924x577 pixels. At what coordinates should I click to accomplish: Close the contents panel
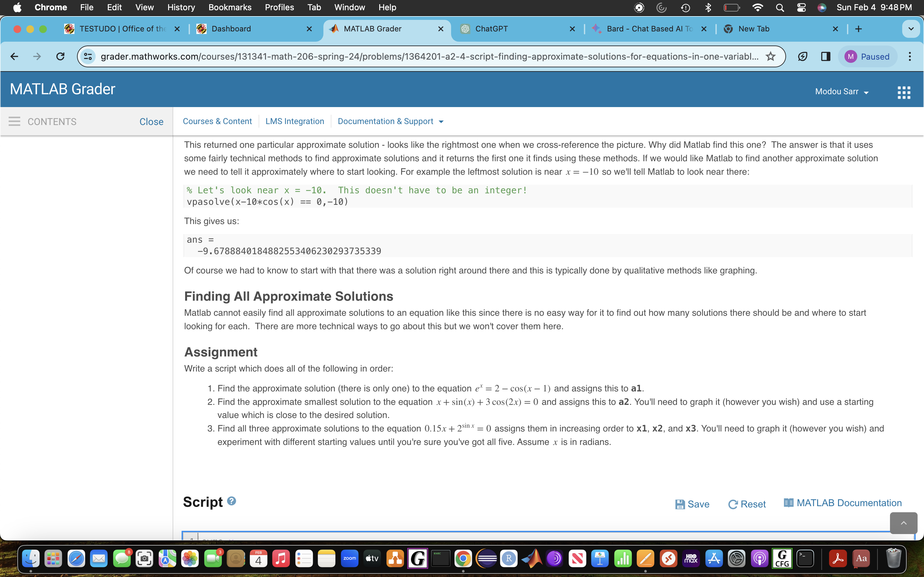point(151,121)
